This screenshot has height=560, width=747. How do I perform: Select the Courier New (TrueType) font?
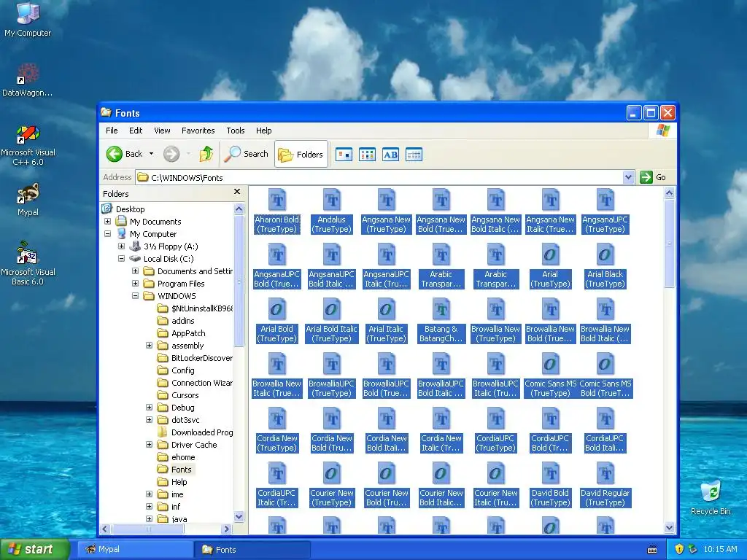pyautogui.click(x=331, y=485)
